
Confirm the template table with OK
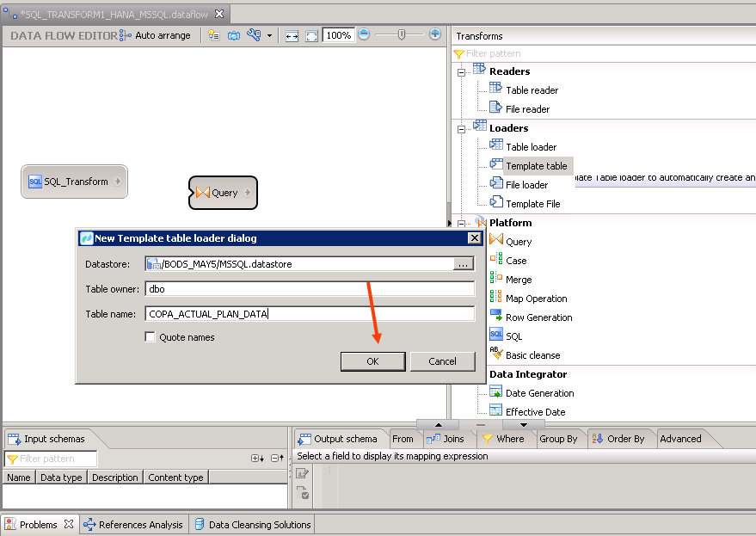(x=372, y=360)
